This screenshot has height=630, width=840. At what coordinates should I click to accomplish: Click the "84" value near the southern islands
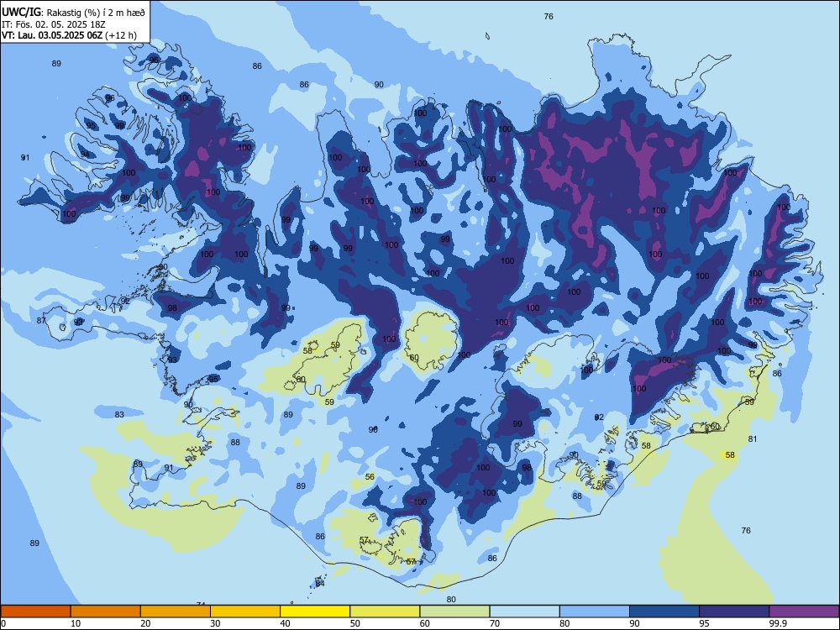[x=320, y=583]
